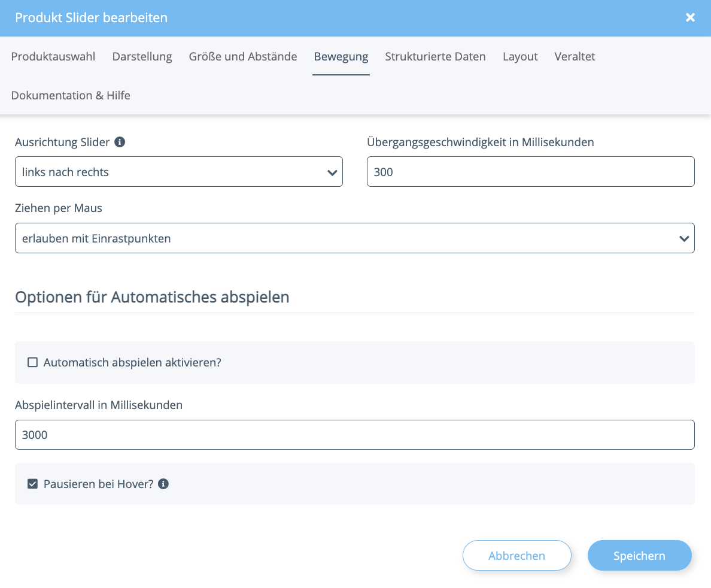Switch to the Produktauswahl tab

tap(53, 56)
